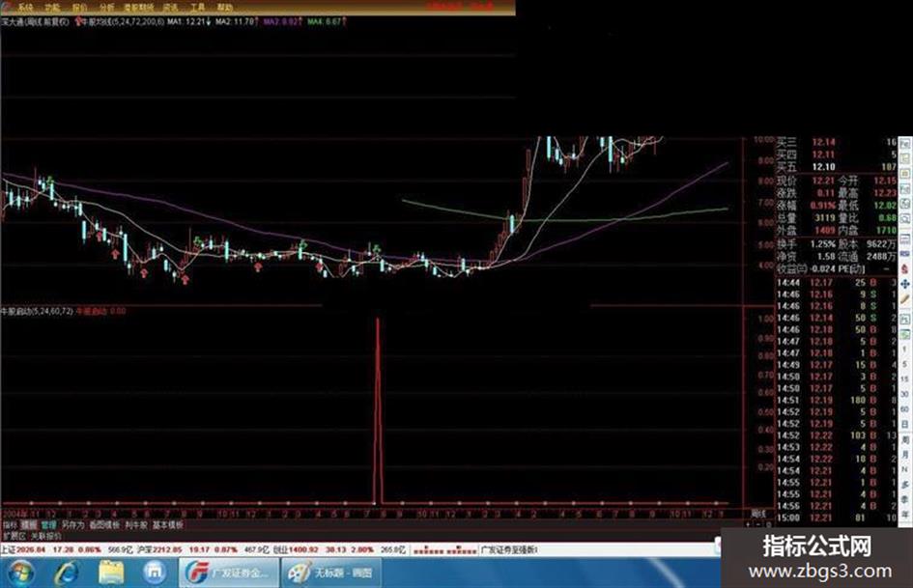Select the 指标 tab at bottom

(10, 524)
